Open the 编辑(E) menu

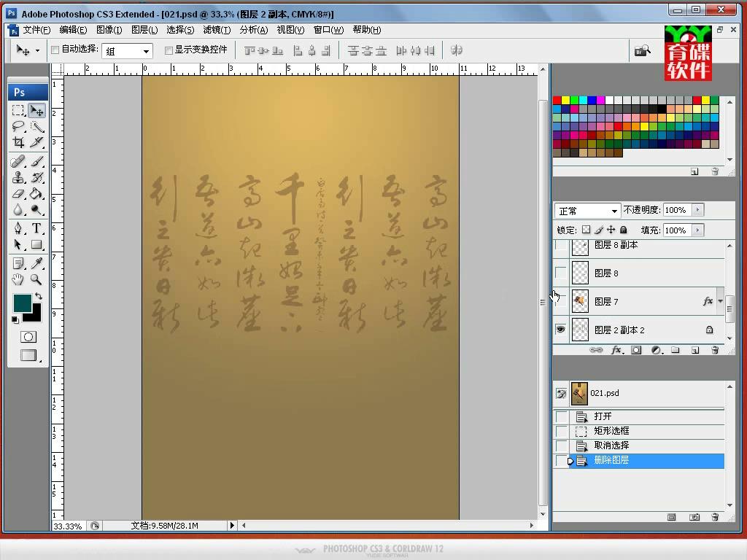point(73,30)
